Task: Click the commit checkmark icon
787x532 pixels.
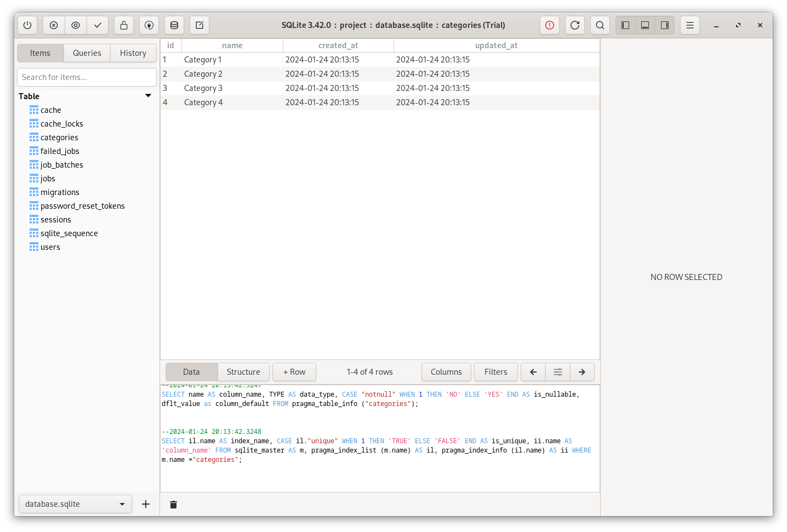Action: tap(98, 25)
